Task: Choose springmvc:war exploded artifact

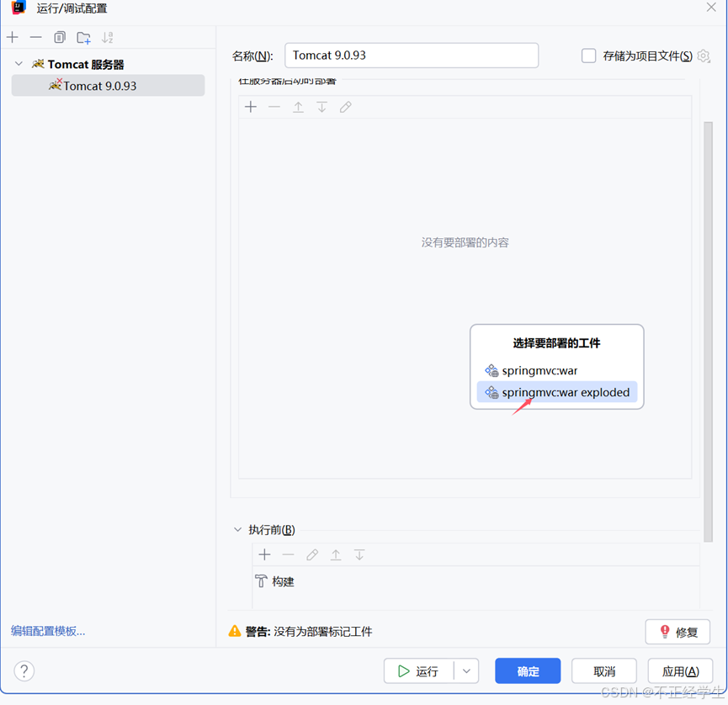Action: click(x=556, y=392)
